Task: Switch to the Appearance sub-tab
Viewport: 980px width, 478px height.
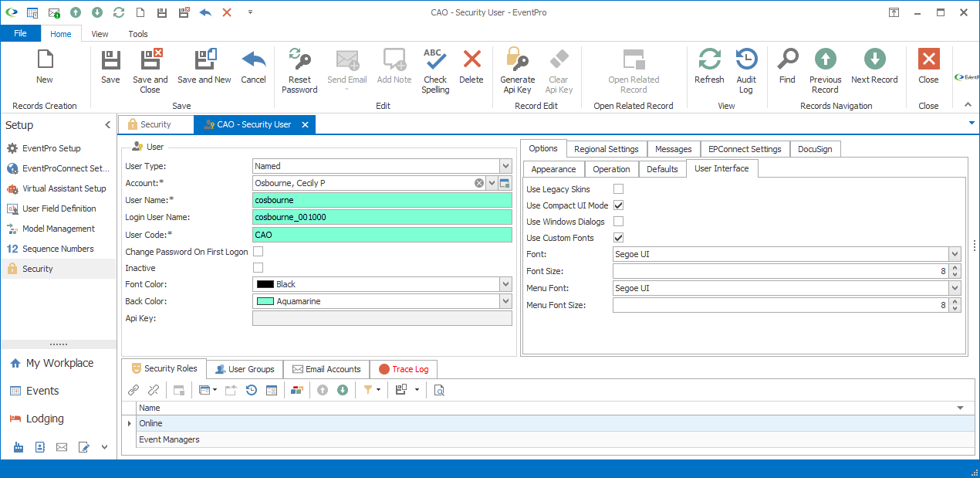Action: 553,169
